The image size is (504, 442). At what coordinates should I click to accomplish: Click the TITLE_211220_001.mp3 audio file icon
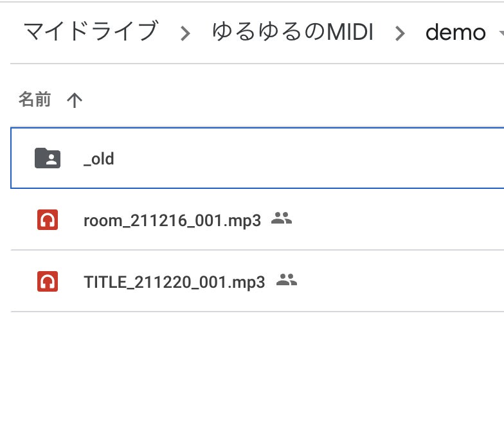tap(48, 282)
